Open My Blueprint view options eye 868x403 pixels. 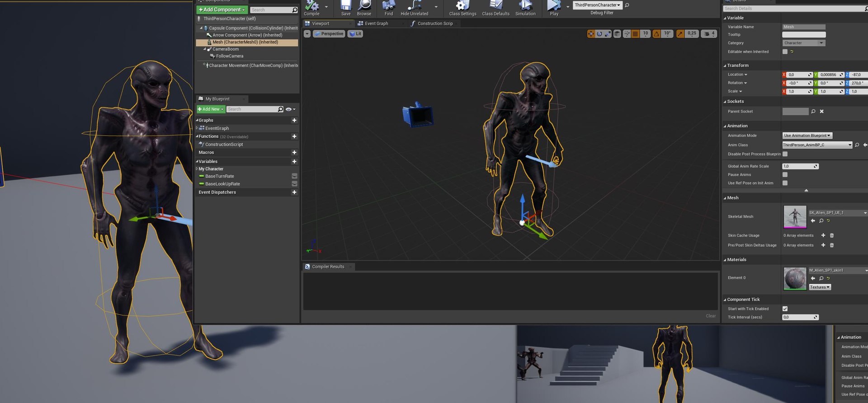[x=290, y=109]
